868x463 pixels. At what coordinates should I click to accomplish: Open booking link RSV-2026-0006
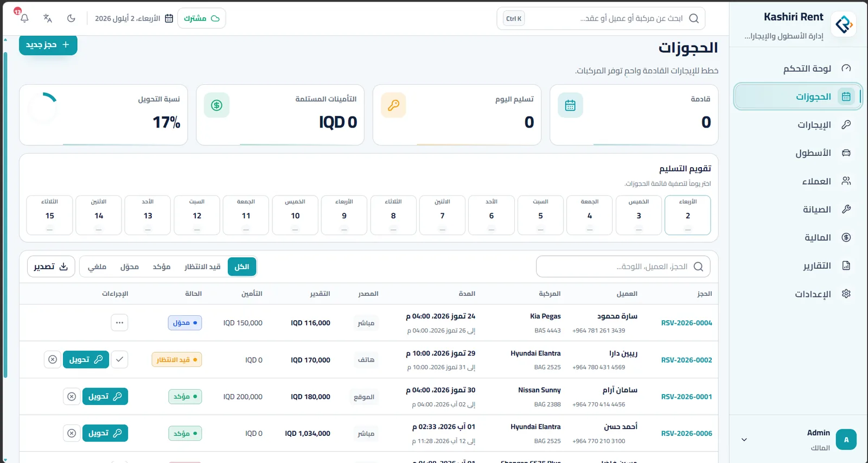coord(686,433)
